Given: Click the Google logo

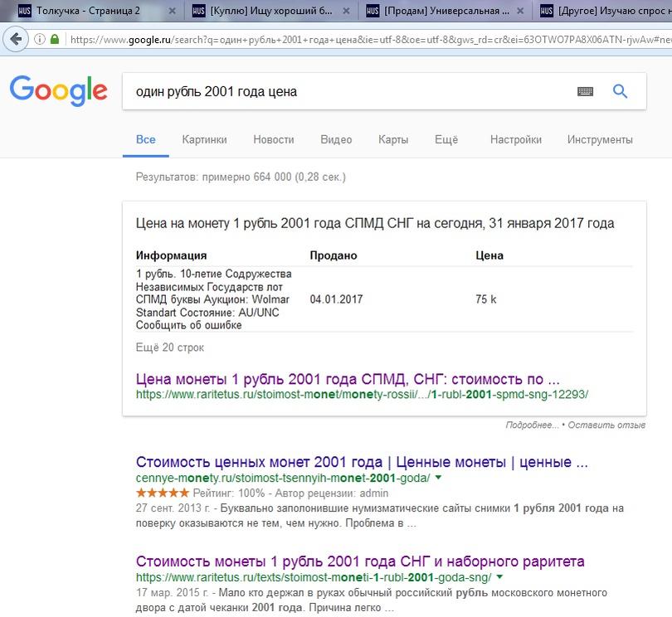Looking at the screenshot, I should pos(59,91).
